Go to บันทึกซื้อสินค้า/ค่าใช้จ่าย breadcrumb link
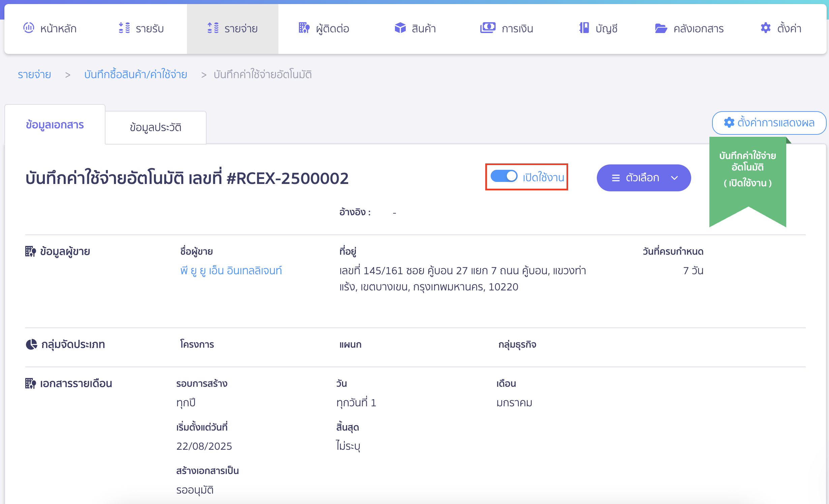The width and height of the screenshot is (829, 504). click(x=135, y=74)
